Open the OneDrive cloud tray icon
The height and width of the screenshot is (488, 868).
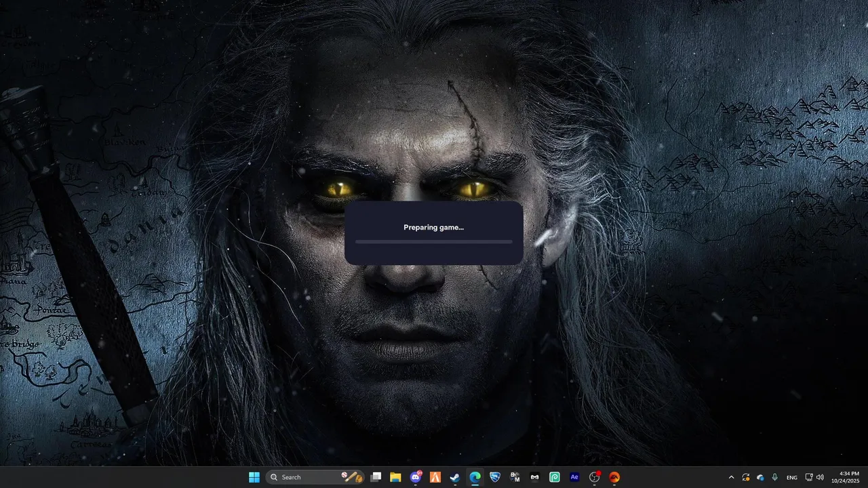pos(760,477)
